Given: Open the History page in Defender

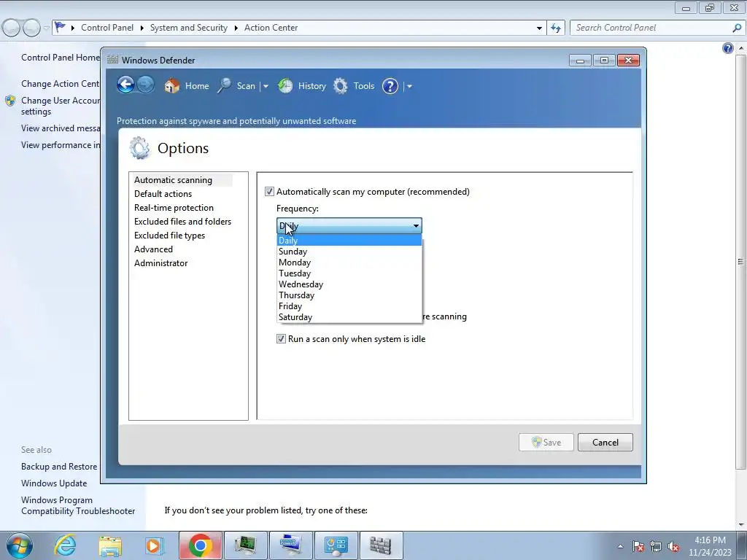Looking at the screenshot, I should point(301,86).
